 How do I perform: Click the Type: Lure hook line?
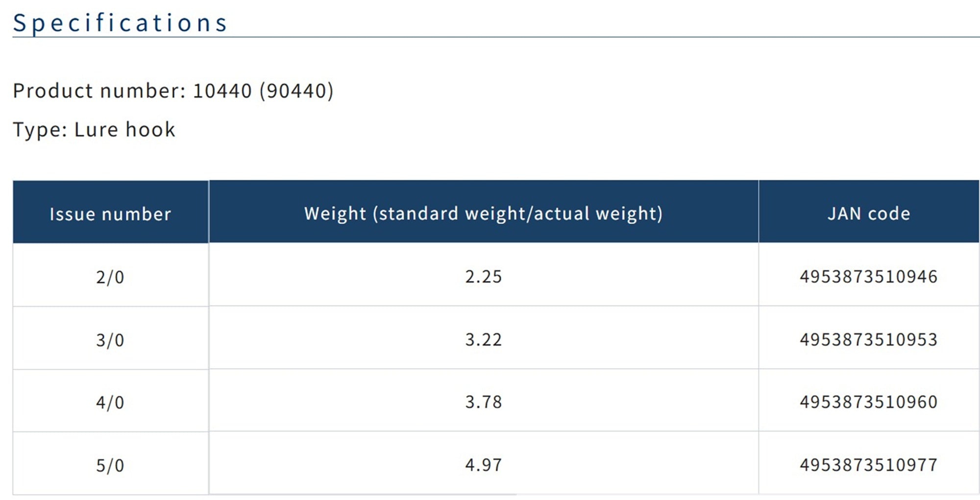(x=94, y=130)
